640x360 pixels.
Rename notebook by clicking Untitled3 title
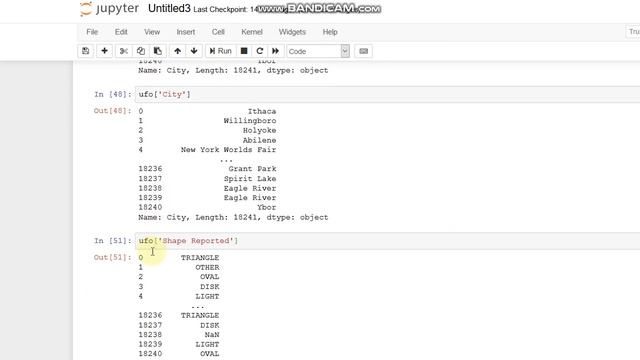tap(169, 9)
